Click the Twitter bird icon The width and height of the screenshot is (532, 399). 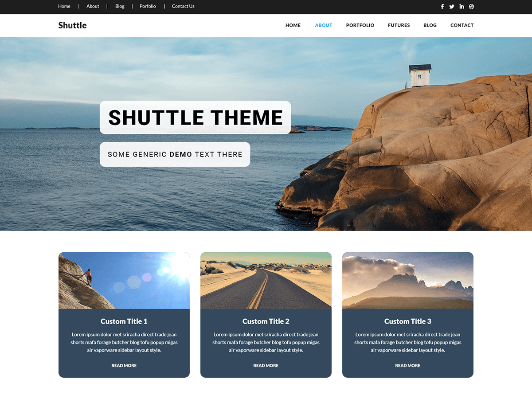(451, 7)
